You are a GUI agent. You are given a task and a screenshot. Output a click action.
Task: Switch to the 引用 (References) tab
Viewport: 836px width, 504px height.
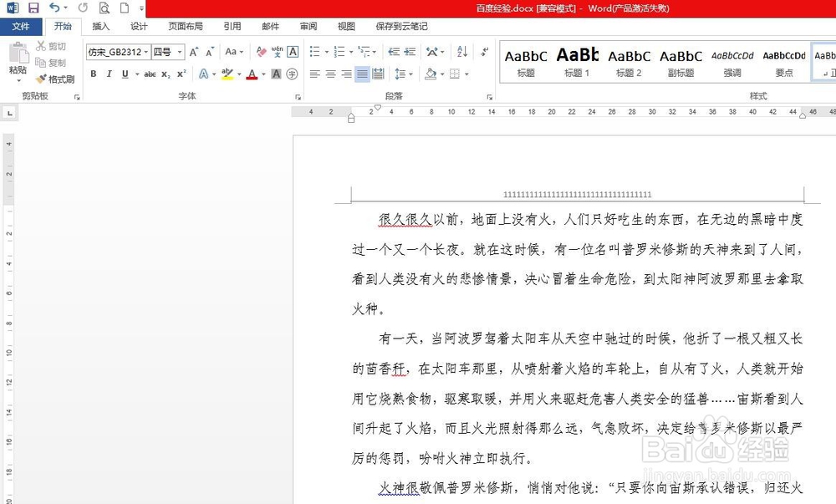pyautogui.click(x=232, y=26)
